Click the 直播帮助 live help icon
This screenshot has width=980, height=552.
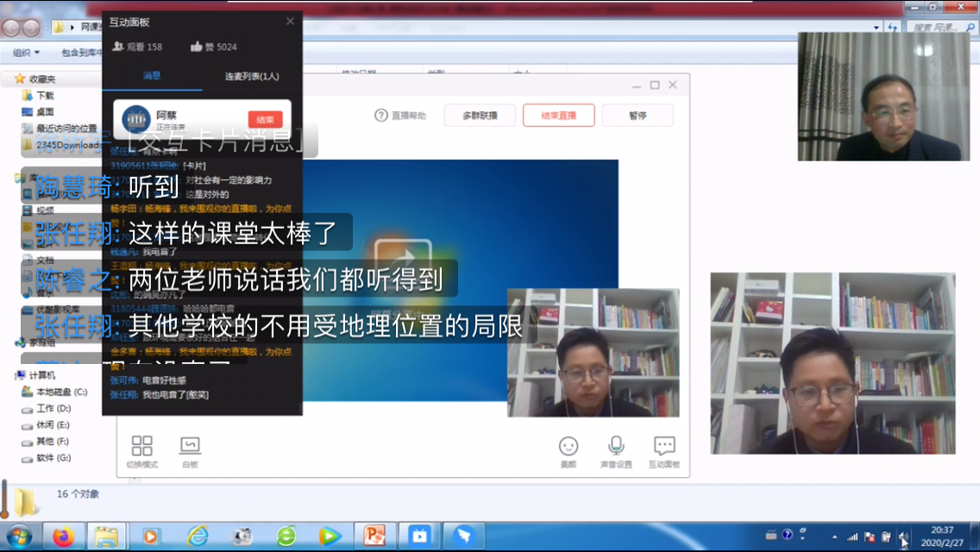pyautogui.click(x=381, y=115)
